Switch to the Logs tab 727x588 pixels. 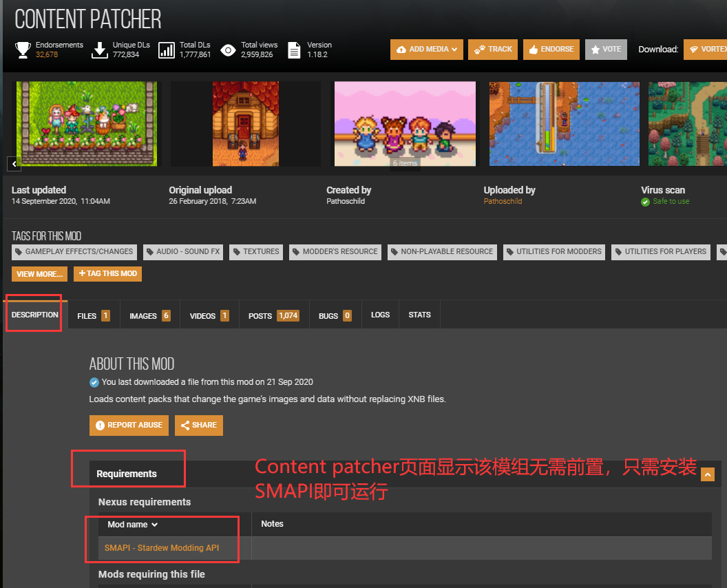coord(380,315)
